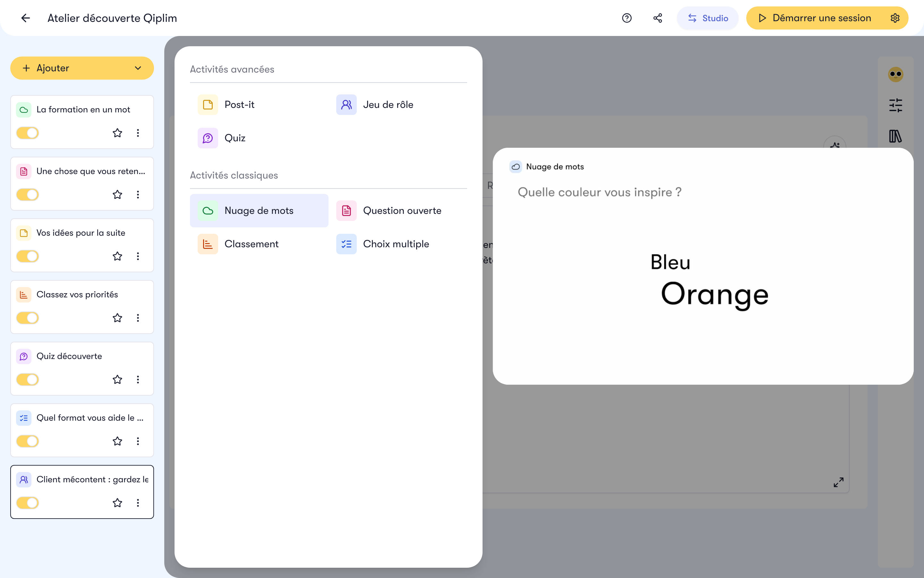Go back with the arrow icon

[26, 18]
